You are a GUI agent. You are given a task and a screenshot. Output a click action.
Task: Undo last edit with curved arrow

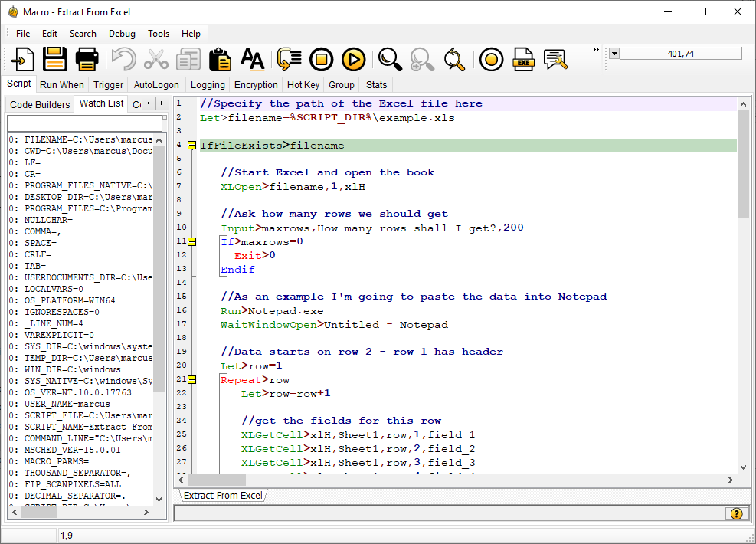click(124, 59)
